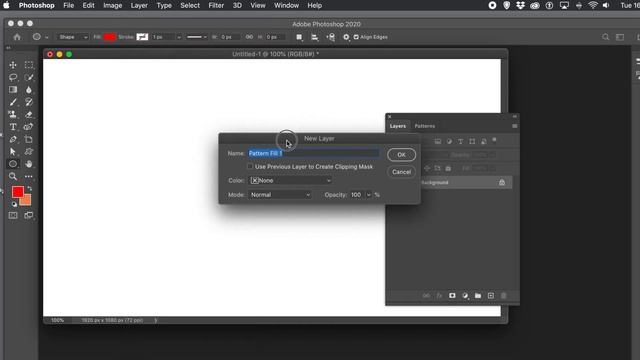Select the Hand tool
The image size is (640, 360).
click(x=29, y=164)
